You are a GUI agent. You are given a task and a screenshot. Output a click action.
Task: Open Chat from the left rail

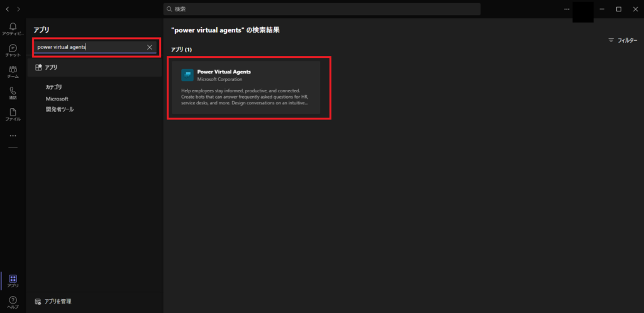13,50
